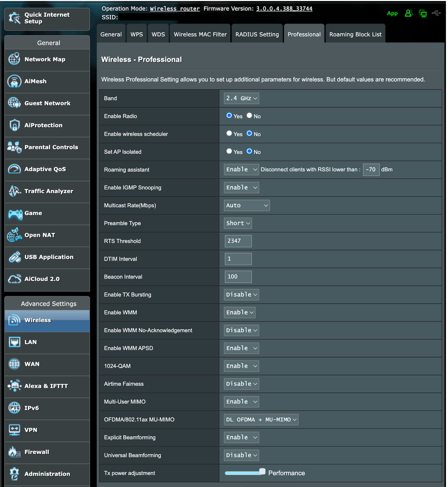This screenshot has width=448, height=487.
Task: Select No for Set AP Isolated
Action: [249, 152]
